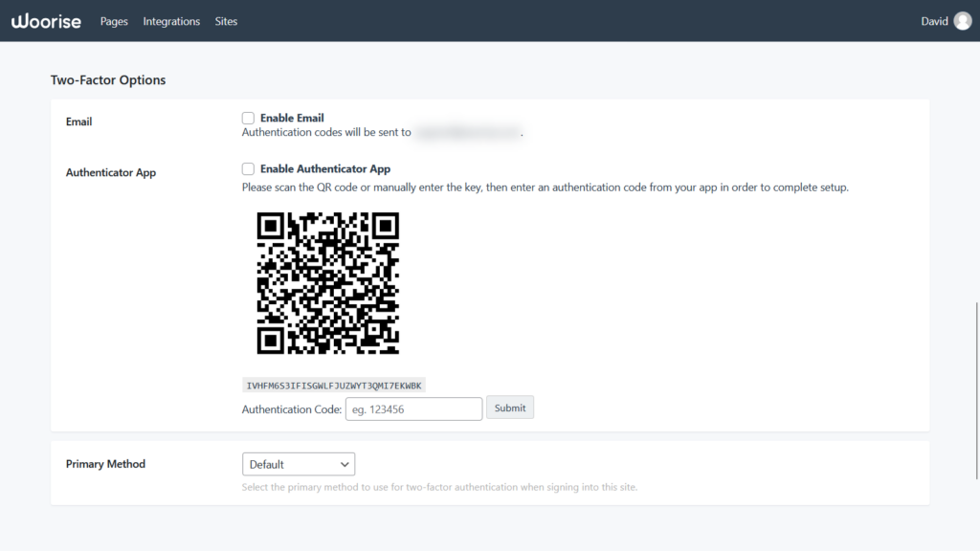Navigate to the Pages menu item

coord(113,21)
